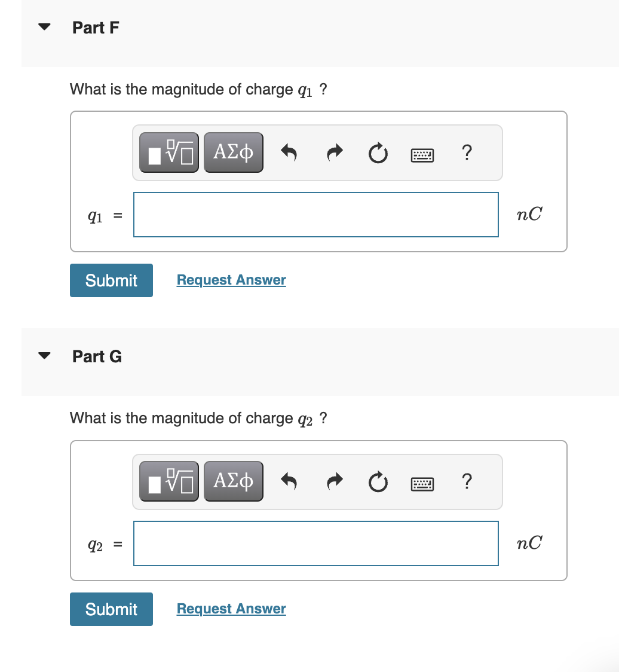The image size is (619, 672).
Task: Open the Greek symbols ΑΣφ menu in Part G
Action: click(233, 481)
